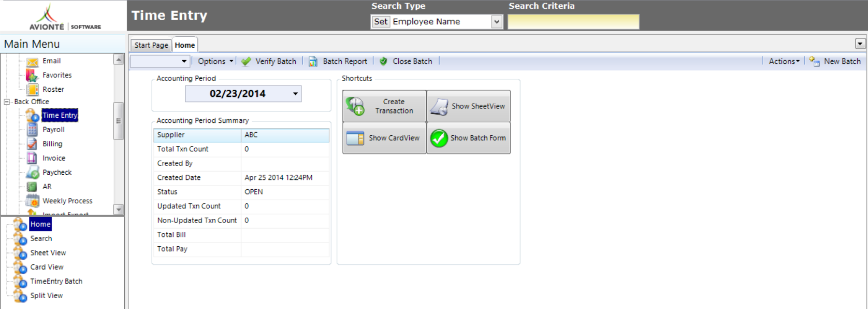Viewport: 868px width, 309px height.
Task: Click the Payroll calculator icon
Action: click(x=32, y=130)
